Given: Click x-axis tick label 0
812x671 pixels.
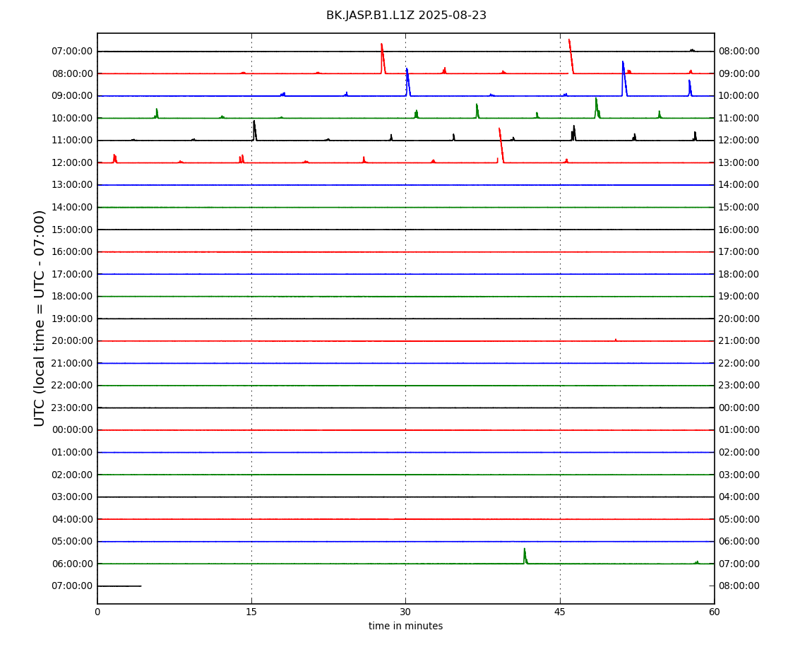Looking at the screenshot, I should tap(97, 612).
